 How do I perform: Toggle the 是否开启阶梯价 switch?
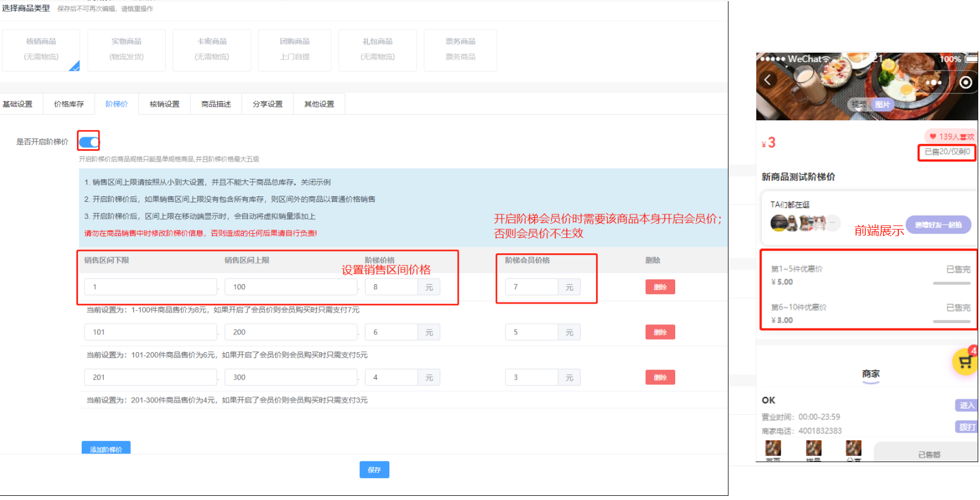(x=89, y=142)
